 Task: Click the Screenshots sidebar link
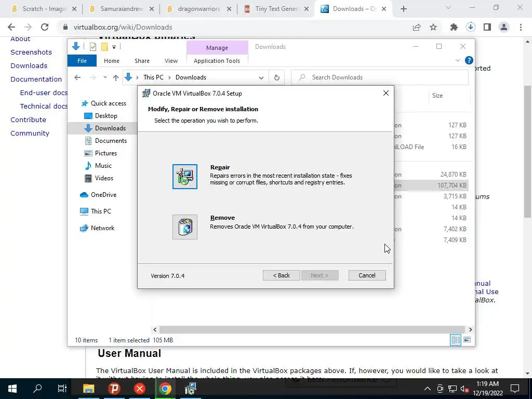(31, 52)
